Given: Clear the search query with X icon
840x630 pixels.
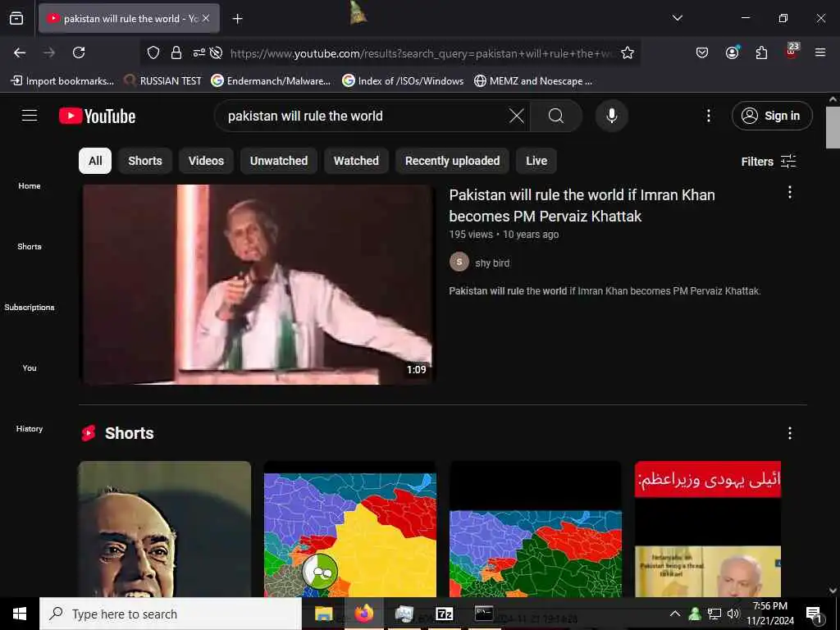Looking at the screenshot, I should (517, 116).
